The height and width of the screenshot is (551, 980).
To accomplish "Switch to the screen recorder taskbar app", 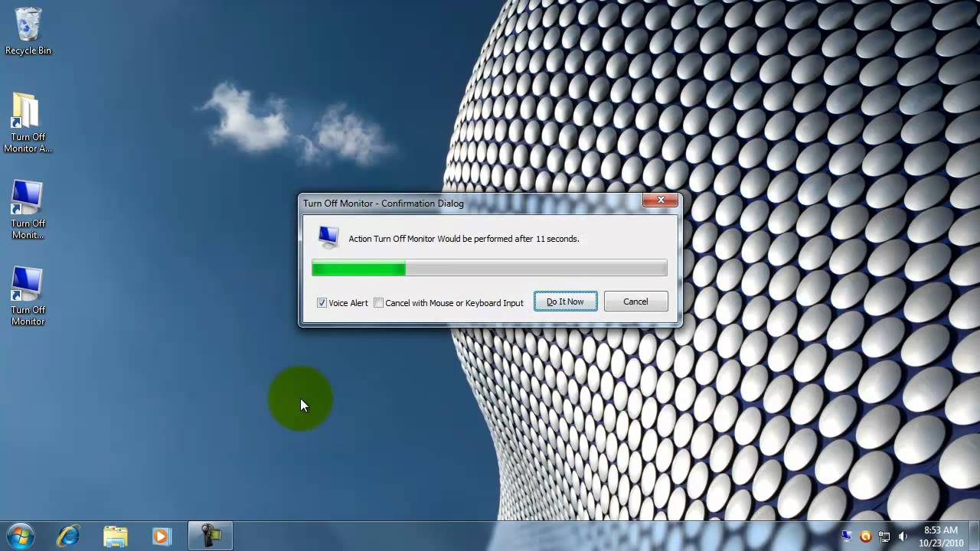I will (x=210, y=536).
